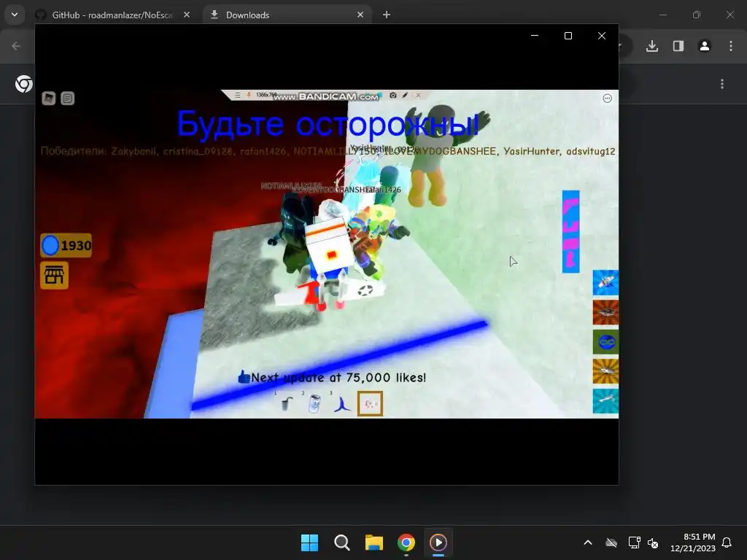747x560 pixels.
Task: Open Windows taskbar search
Action: point(341,542)
